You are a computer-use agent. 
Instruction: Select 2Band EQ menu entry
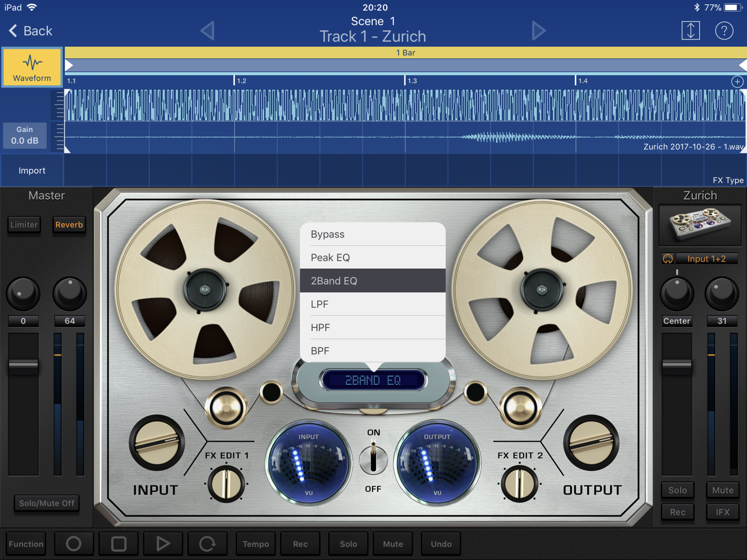coord(372,281)
